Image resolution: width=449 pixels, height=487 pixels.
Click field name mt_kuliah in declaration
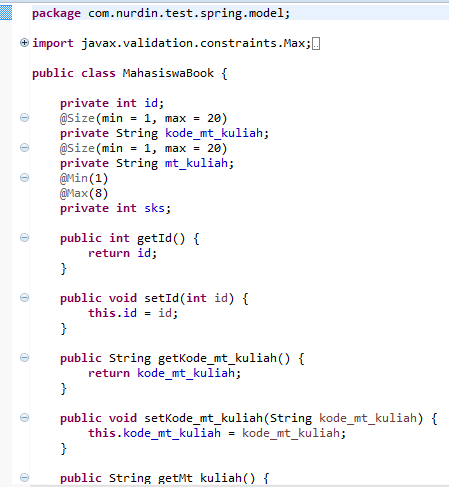pos(196,163)
